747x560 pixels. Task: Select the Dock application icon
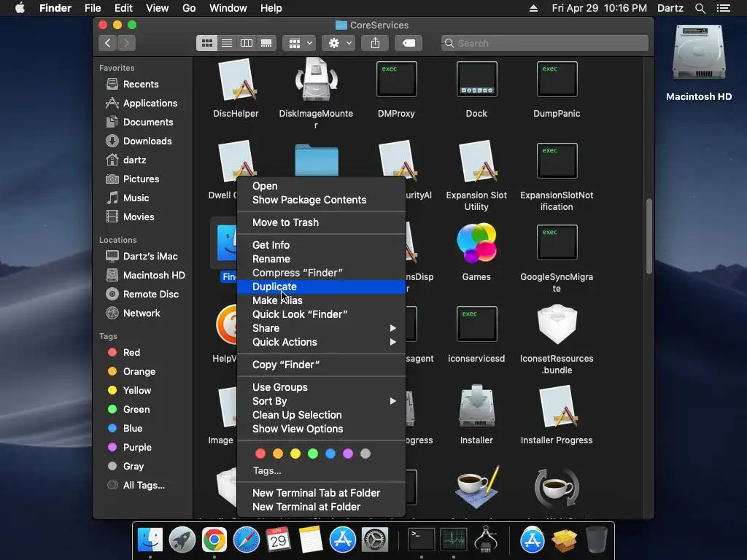[x=476, y=79]
